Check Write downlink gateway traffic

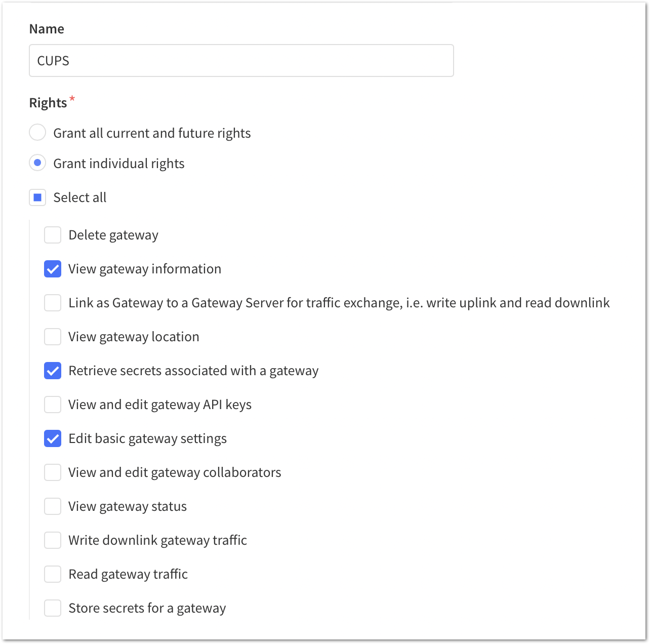(53, 540)
